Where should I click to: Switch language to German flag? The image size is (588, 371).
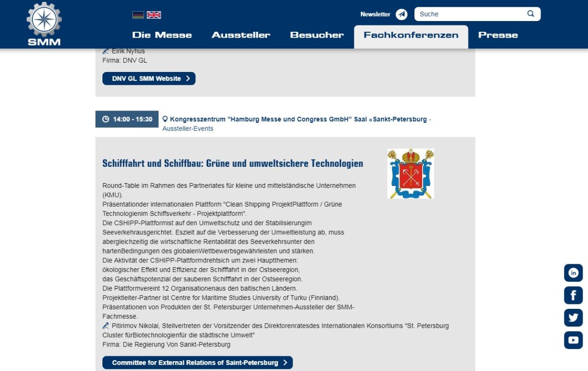click(x=138, y=15)
